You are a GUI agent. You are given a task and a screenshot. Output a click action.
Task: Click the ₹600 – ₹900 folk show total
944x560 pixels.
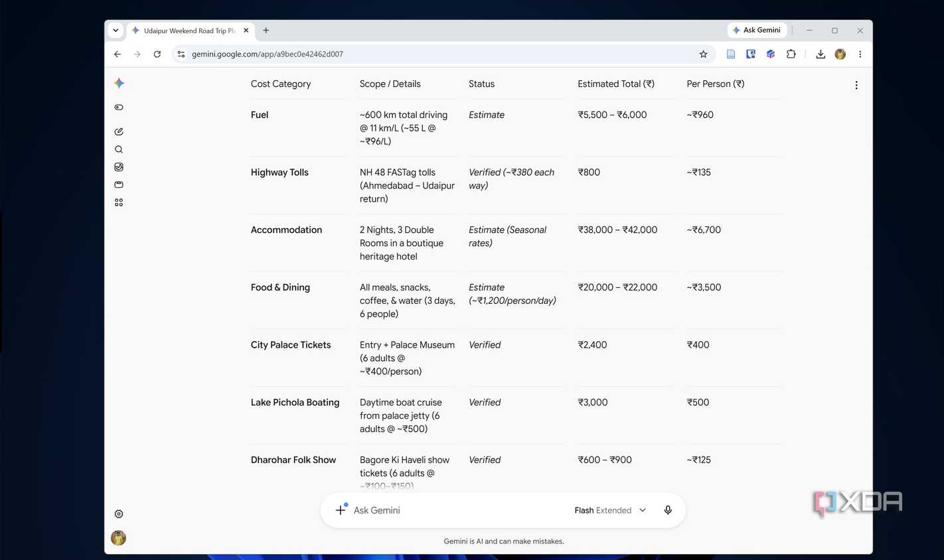click(x=605, y=460)
